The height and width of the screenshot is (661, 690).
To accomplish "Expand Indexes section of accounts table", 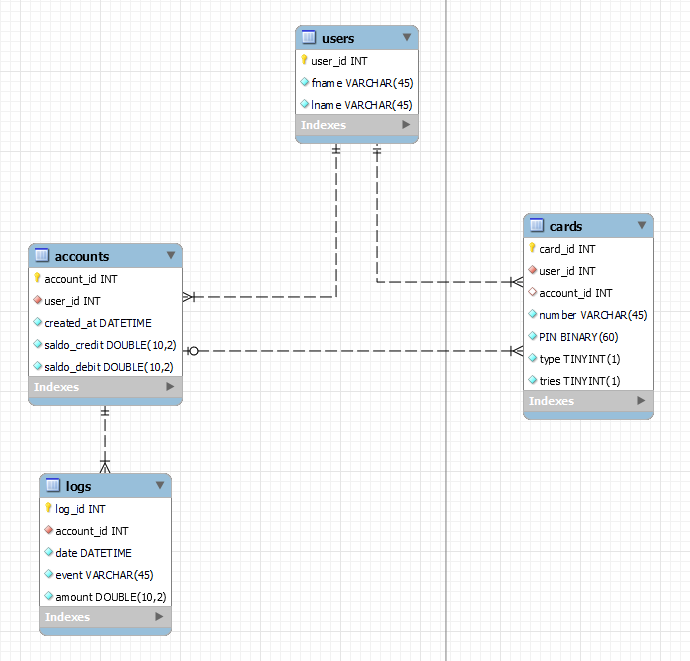I will point(170,387).
